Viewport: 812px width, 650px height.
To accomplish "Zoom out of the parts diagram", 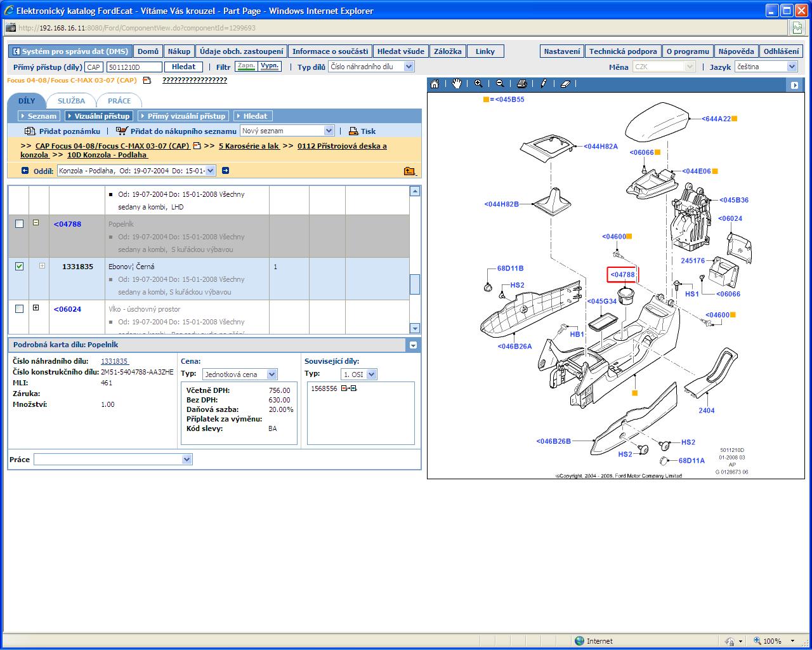I will (x=500, y=84).
